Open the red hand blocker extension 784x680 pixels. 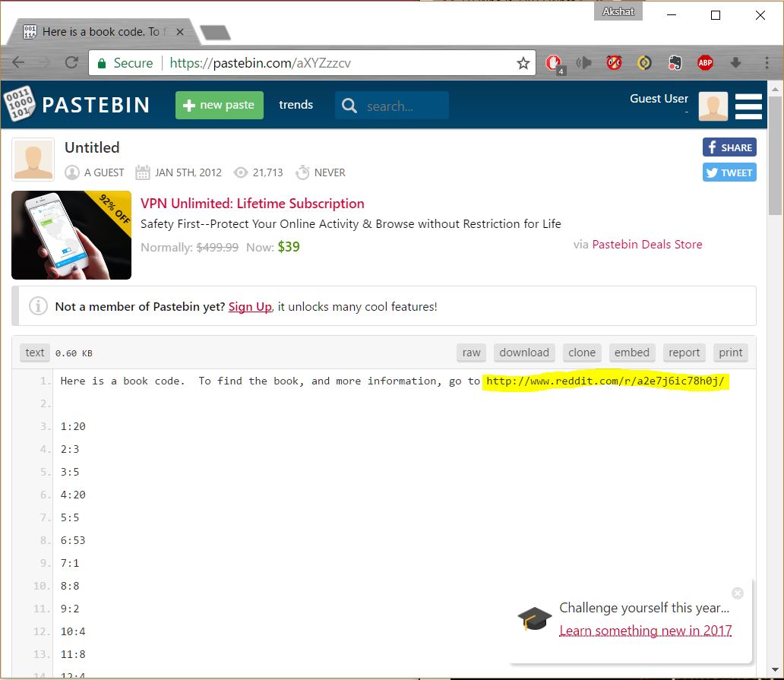point(554,64)
